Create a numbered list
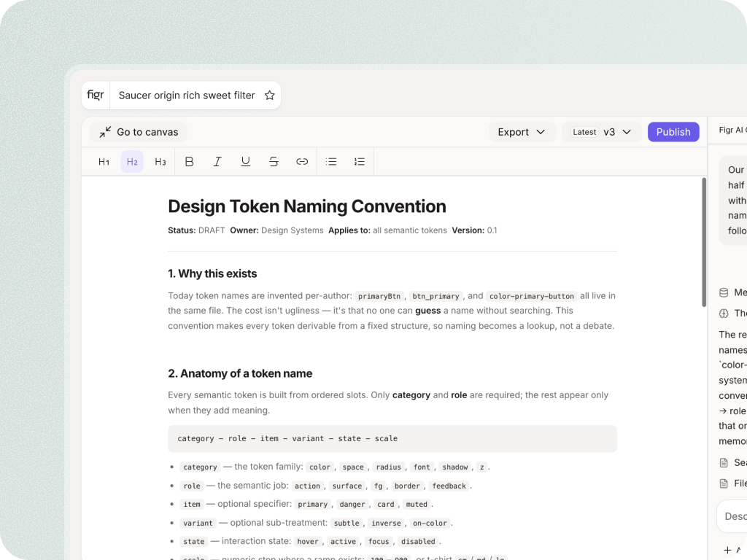This screenshot has height=560, width=747. click(359, 162)
